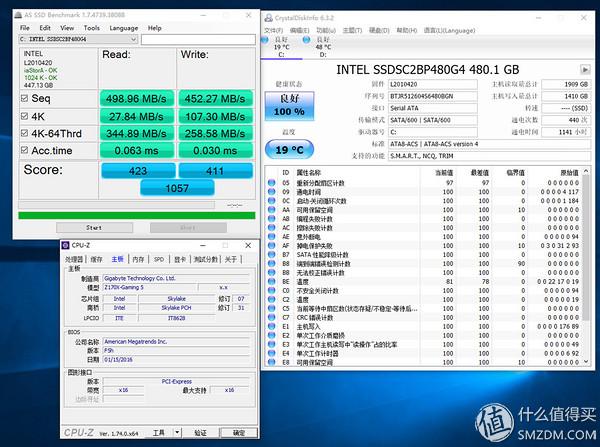Open 主题(T) menu in CrystalDiskInfo
600x447 pixels.
point(352,30)
